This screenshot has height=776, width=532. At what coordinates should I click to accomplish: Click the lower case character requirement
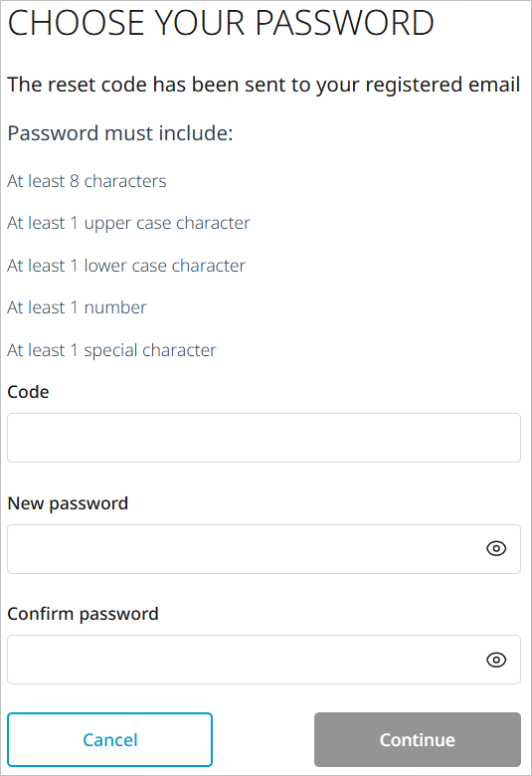click(x=126, y=266)
